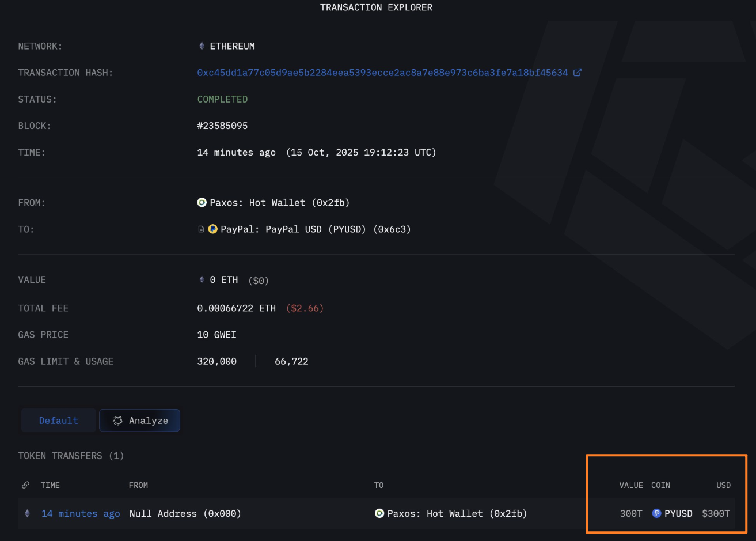Open the Null Address (0x000) entity
This screenshot has width=756, height=541.
point(185,513)
